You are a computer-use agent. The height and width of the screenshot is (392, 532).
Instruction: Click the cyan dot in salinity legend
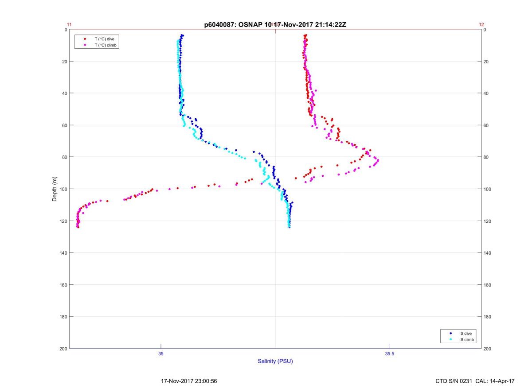[x=450, y=339]
